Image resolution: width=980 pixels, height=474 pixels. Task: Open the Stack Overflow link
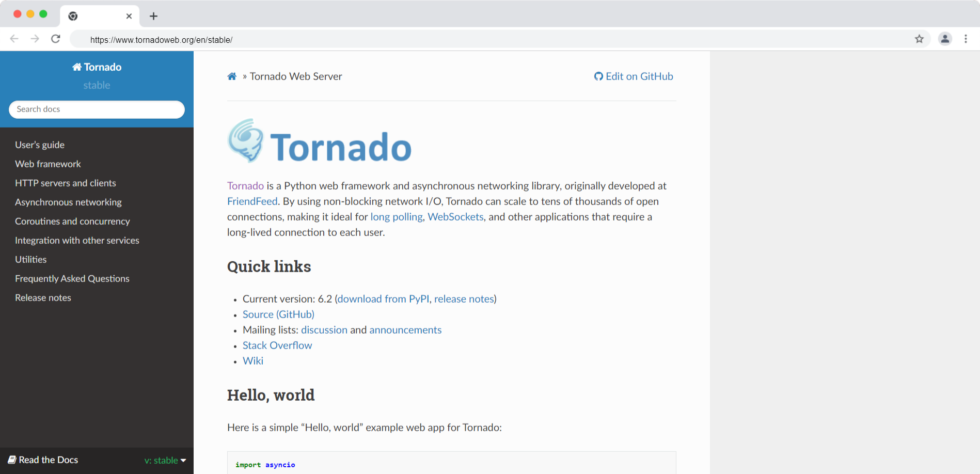click(277, 345)
